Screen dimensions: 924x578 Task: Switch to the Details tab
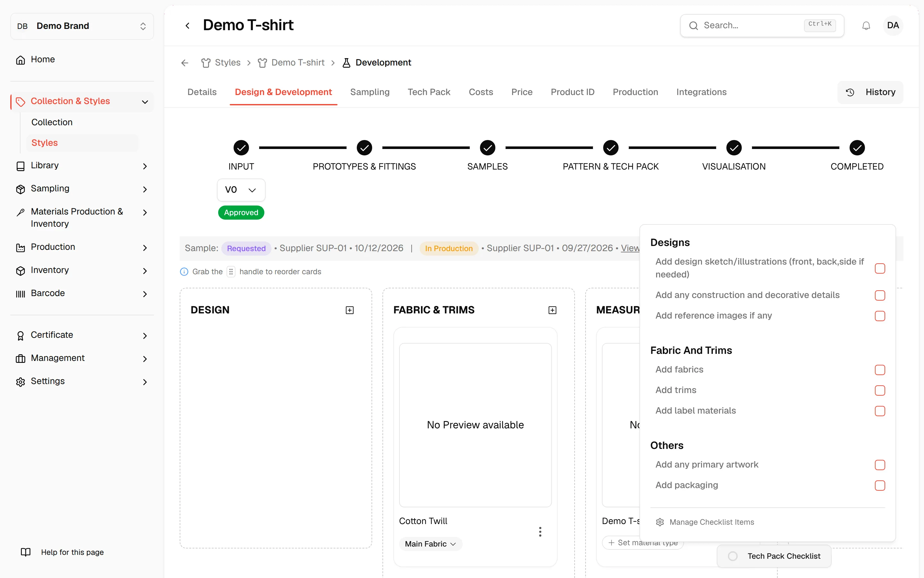point(202,92)
